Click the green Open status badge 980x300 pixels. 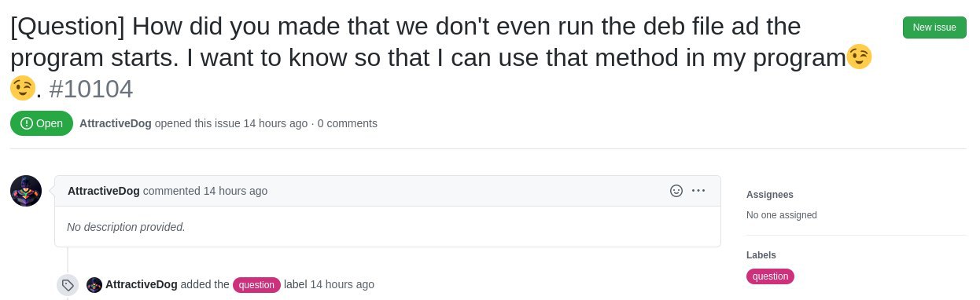click(x=42, y=123)
